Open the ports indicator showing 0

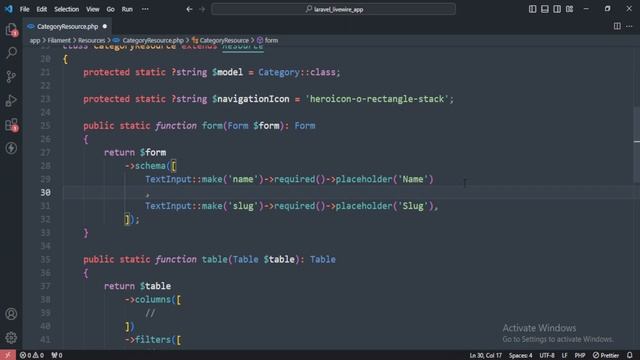(57, 355)
